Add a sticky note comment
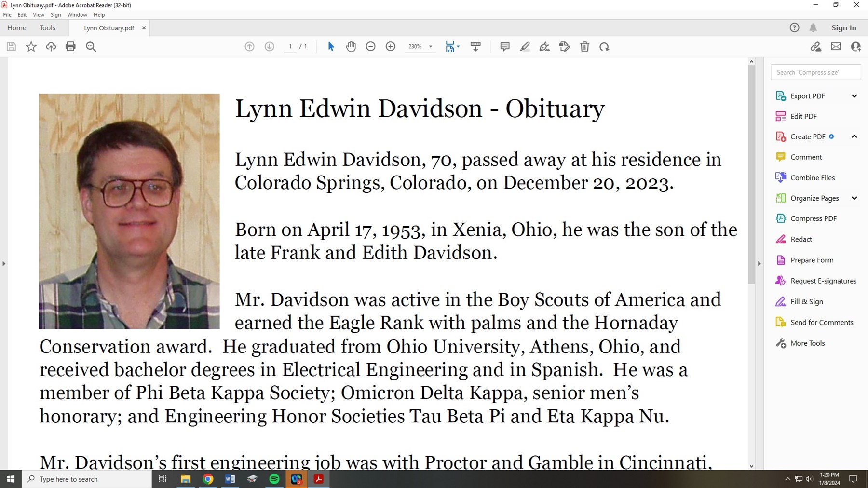 (504, 46)
